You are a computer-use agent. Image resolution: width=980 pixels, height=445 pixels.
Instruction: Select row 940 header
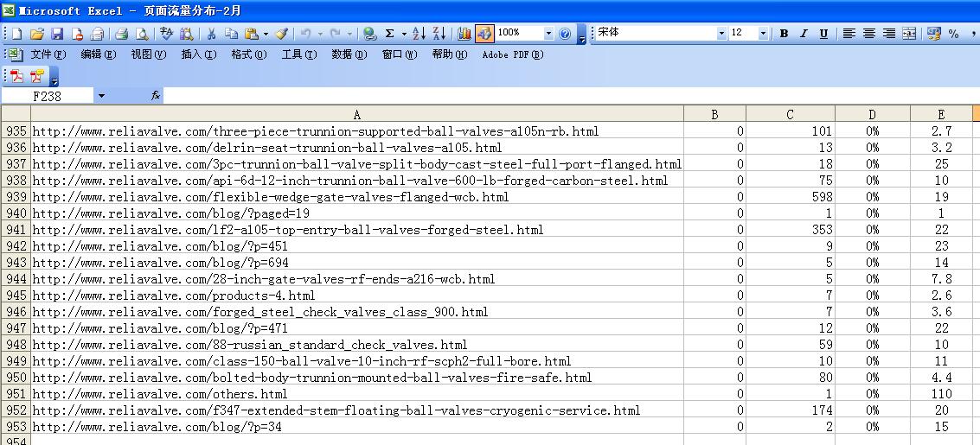(16, 213)
